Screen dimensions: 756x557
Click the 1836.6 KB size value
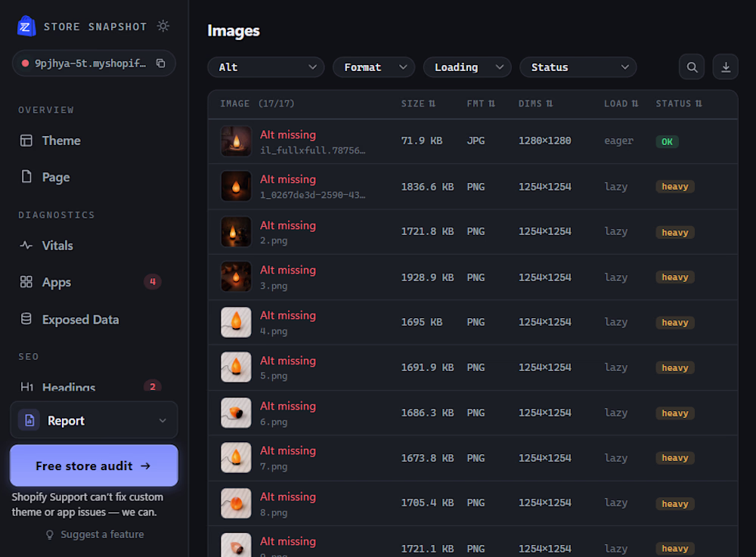click(x=427, y=187)
